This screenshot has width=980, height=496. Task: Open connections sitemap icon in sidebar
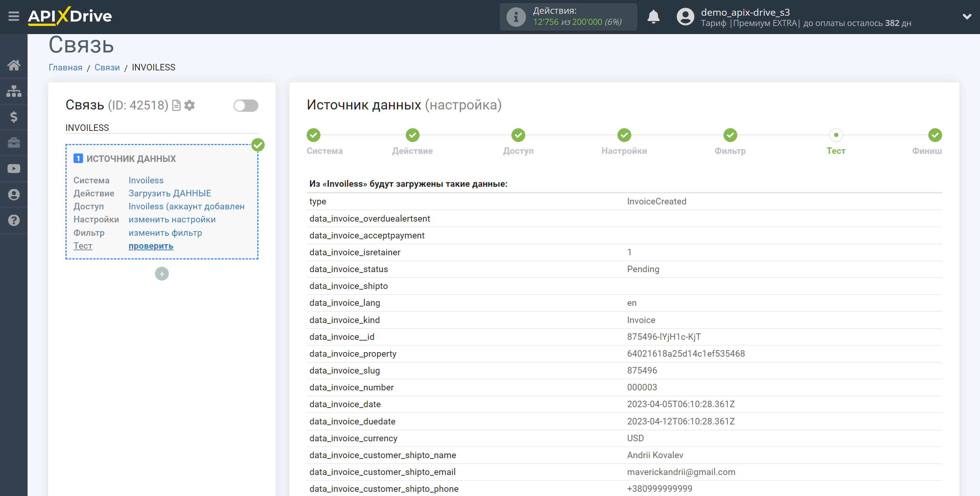pos(14,91)
